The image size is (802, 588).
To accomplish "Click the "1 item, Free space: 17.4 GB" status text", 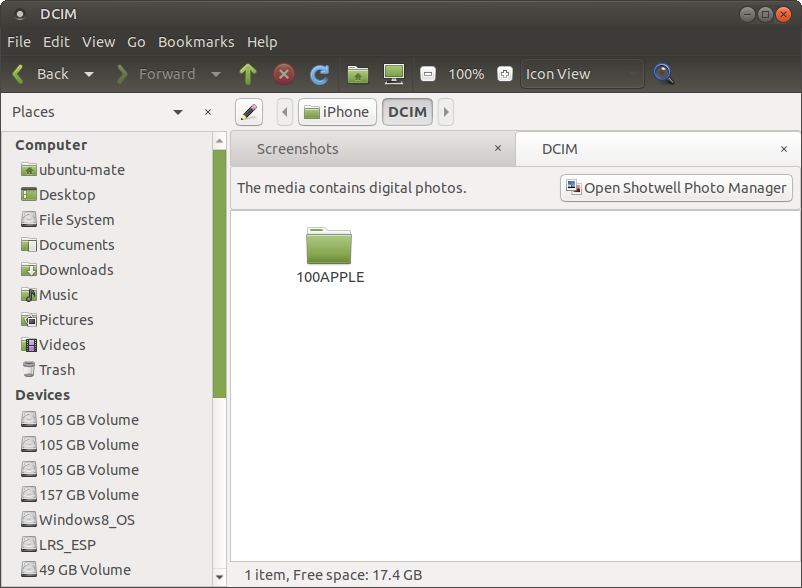I will tap(333, 575).
